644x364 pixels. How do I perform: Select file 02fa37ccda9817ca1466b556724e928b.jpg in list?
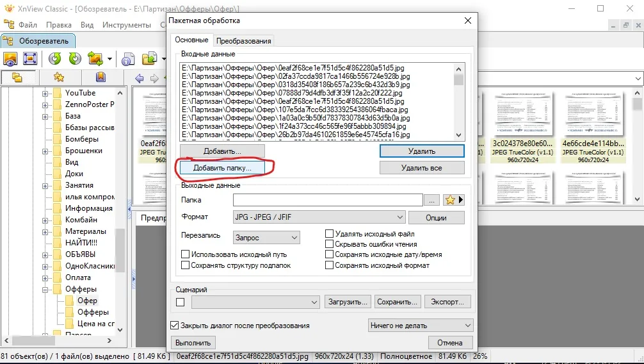[296, 76]
